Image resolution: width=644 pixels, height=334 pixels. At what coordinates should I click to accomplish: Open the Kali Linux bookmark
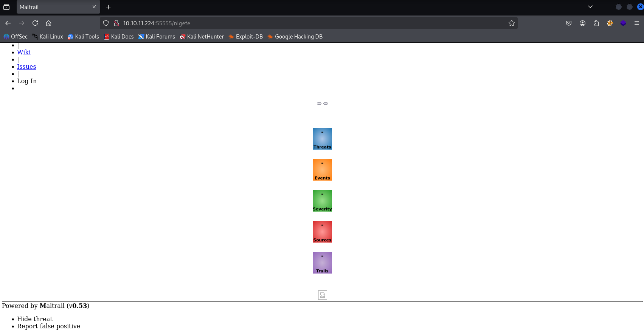(x=48, y=37)
